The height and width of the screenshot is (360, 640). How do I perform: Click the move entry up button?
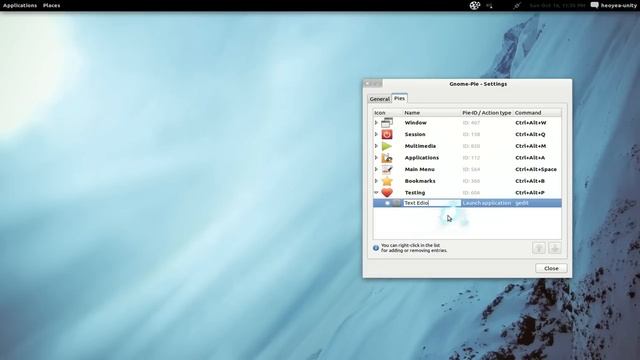pyautogui.click(x=539, y=248)
